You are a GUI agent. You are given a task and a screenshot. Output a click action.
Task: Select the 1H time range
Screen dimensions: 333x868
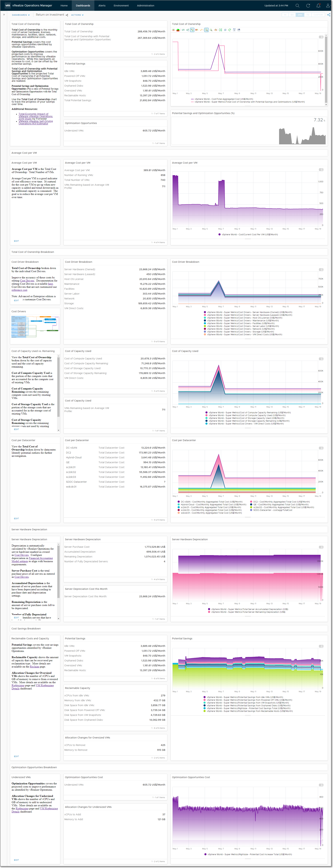point(285,15)
